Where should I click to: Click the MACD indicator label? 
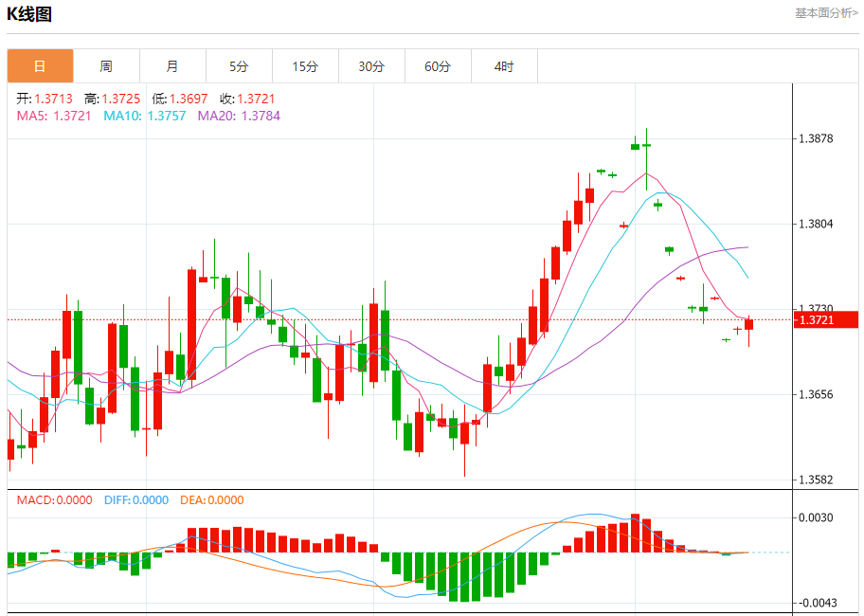pyautogui.click(x=55, y=500)
